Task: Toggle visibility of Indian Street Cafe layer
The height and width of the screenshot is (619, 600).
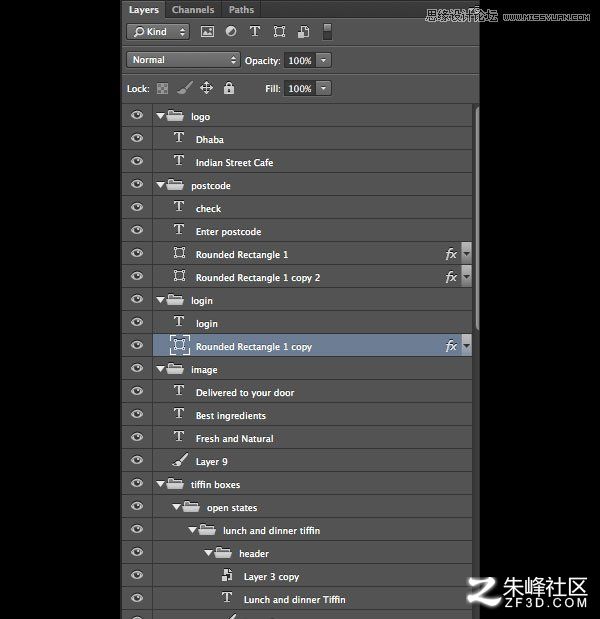Action: [x=137, y=161]
